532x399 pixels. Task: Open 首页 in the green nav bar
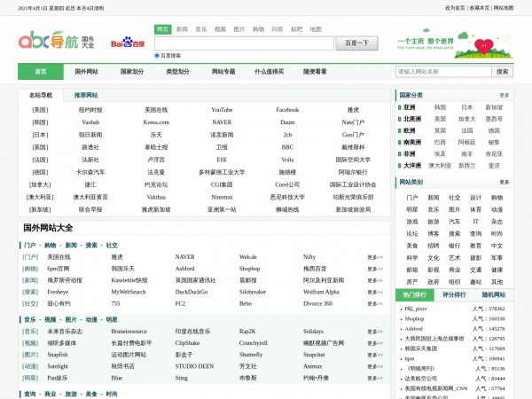coord(41,72)
